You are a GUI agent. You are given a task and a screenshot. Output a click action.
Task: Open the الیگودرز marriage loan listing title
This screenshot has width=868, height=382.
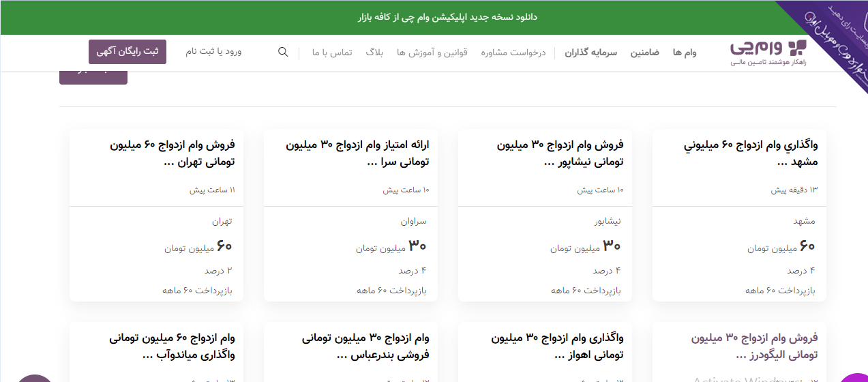753,346
